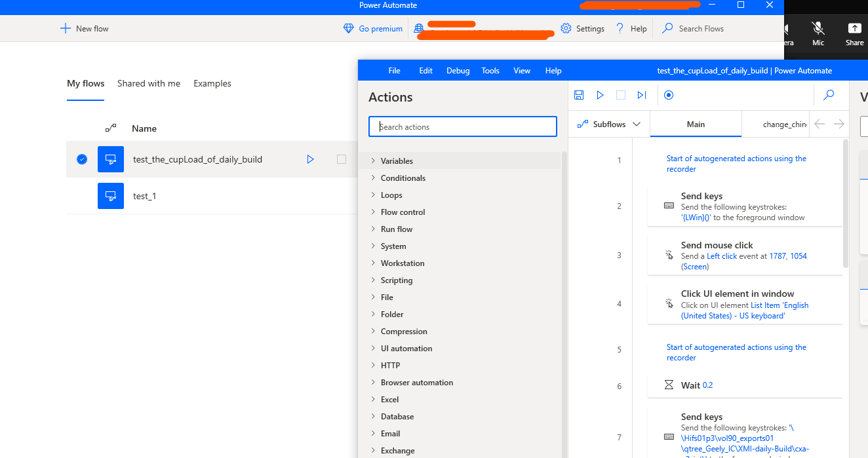Open the Debug menu
Viewport: 868px width, 458px height.
coord(458,71)
